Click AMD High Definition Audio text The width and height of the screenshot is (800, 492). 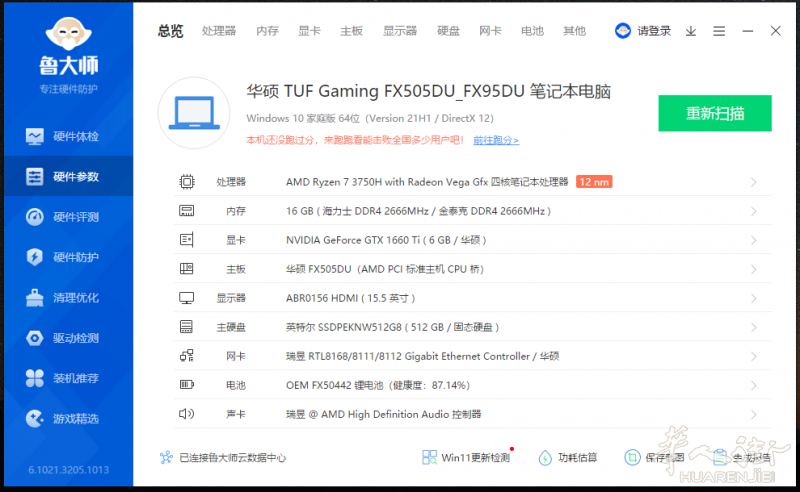384,414
